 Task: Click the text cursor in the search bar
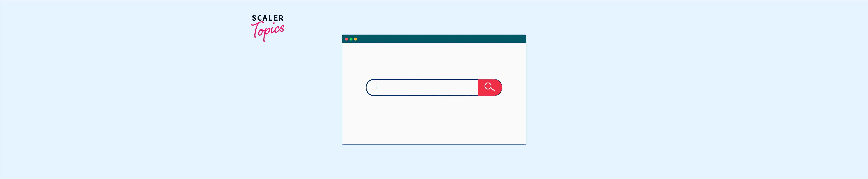click(376, 87)
